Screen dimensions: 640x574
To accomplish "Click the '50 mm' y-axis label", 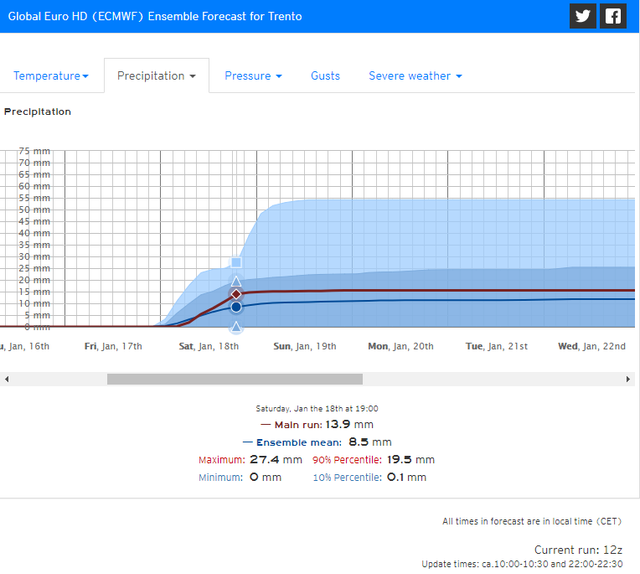I will [x=34, y=210].
